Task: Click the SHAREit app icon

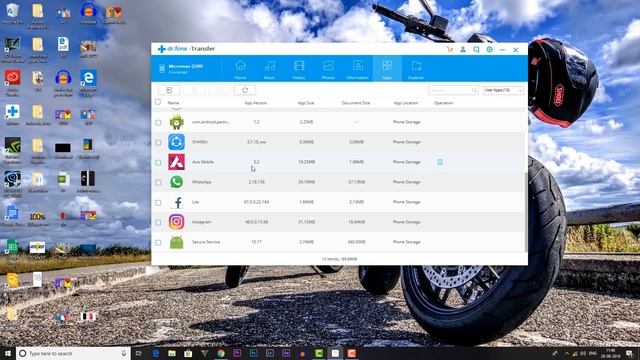Action: tap(176, 142)
